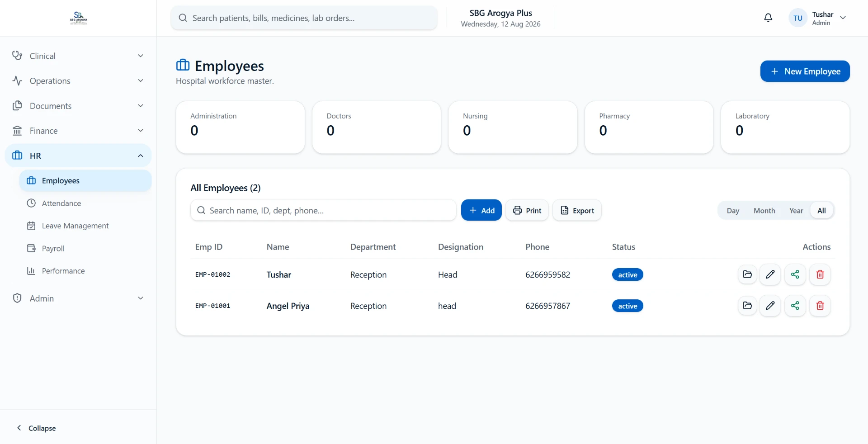Click the HR briefcase icon in sidebar
The image size is (868, 444).
[17, 156]
